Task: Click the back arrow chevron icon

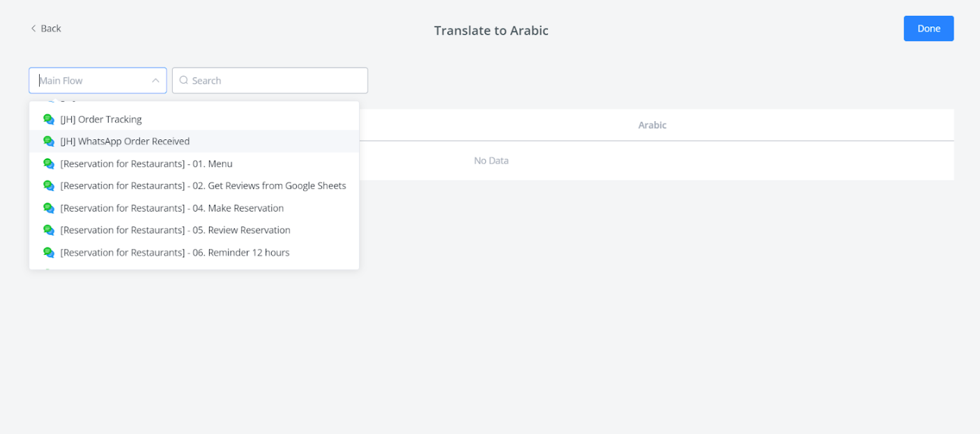Action: click(x=33, y=29)
